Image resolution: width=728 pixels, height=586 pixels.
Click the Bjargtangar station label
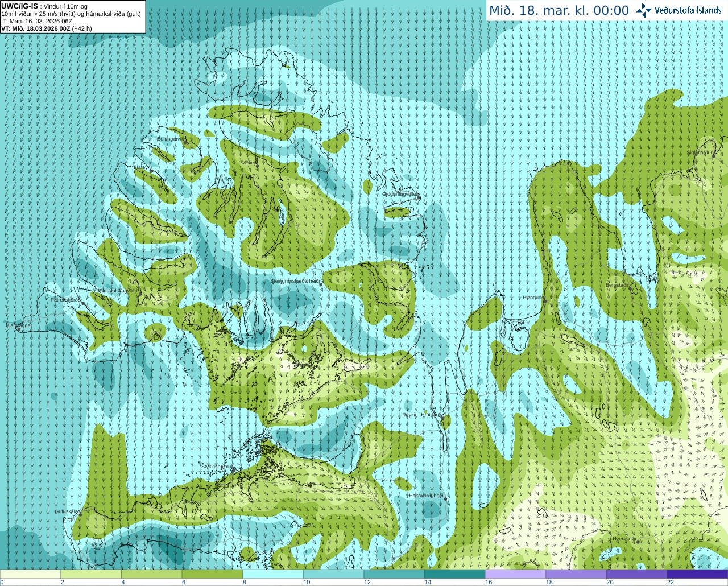point(19,325)
